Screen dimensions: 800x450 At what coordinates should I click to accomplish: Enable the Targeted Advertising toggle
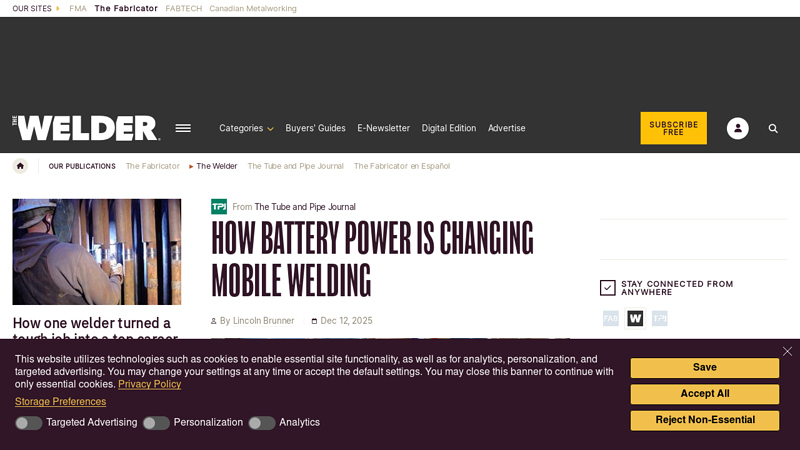pyautogui.click(x=29, y=423)
